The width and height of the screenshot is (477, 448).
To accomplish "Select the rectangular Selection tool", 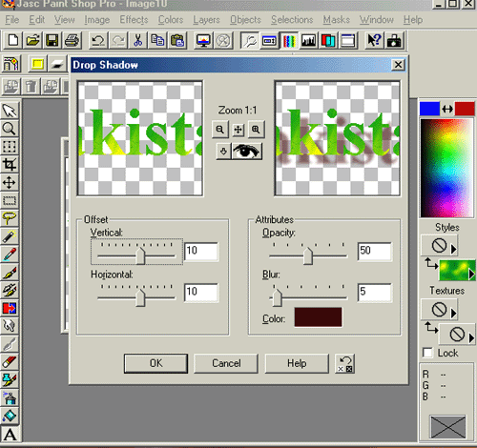I will click(10, 200).
